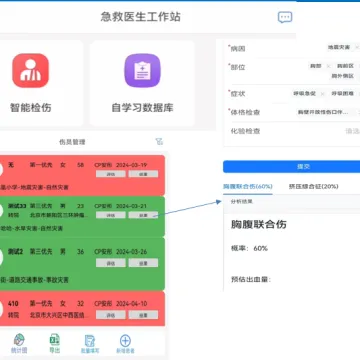This screenshot has height=360, width=360.
Task: Click the 病因 field label
Action: (x=238, y=49)
